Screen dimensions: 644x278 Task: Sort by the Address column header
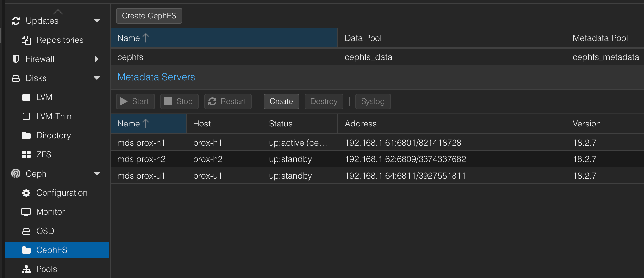coord(452,124)
